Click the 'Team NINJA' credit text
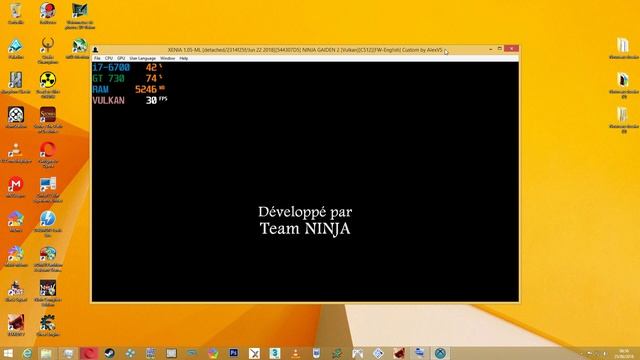Viewport: 640px width, 360px height. pos(305,229)
